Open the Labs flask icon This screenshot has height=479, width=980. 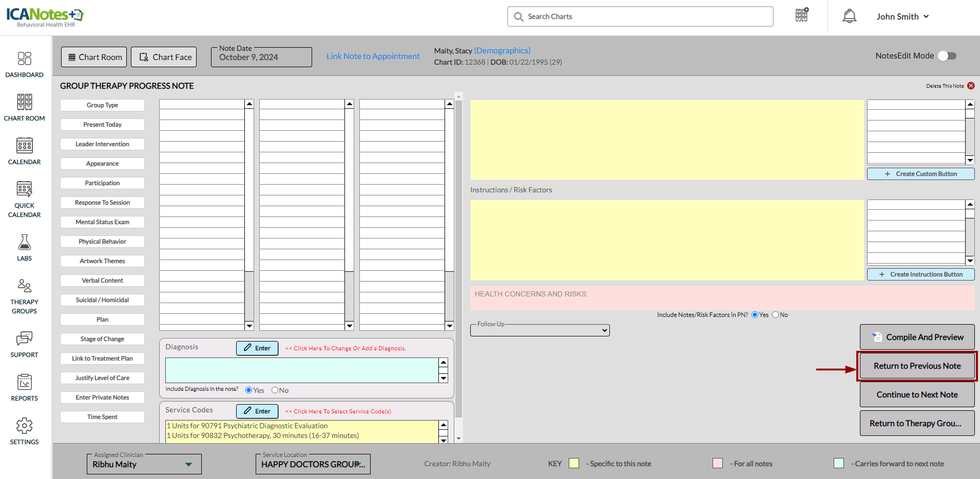(24, 243)
